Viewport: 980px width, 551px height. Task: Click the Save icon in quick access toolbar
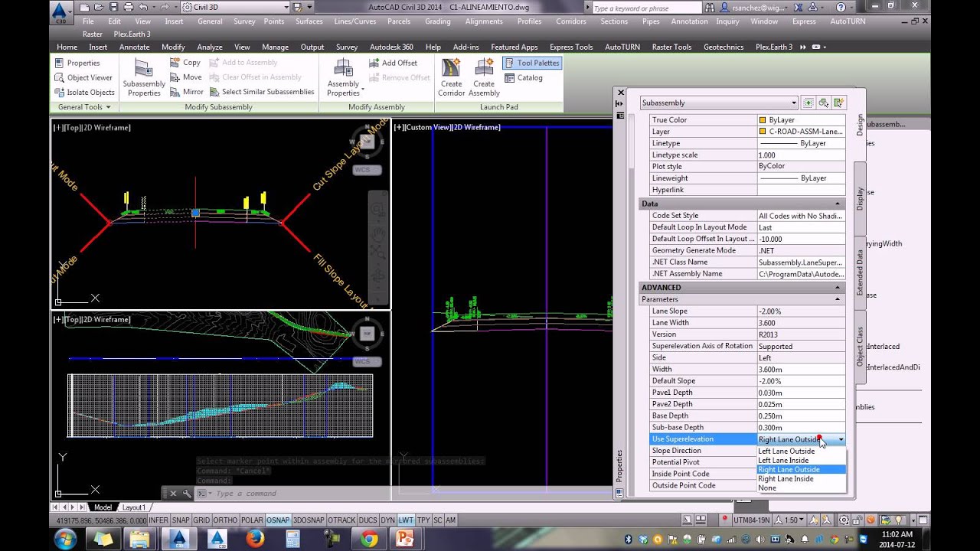[x=113, y=7]
